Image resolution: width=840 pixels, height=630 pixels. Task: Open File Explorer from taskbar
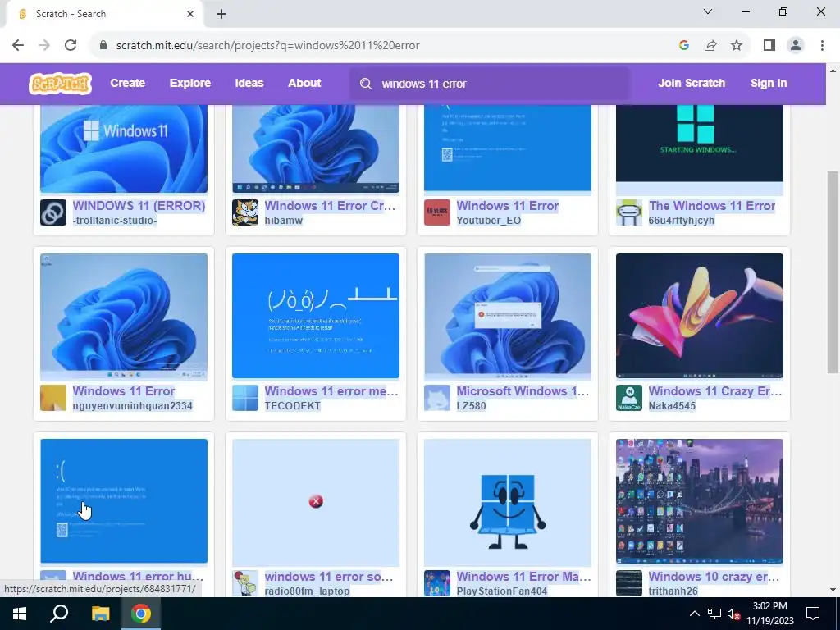pos(100,614)
